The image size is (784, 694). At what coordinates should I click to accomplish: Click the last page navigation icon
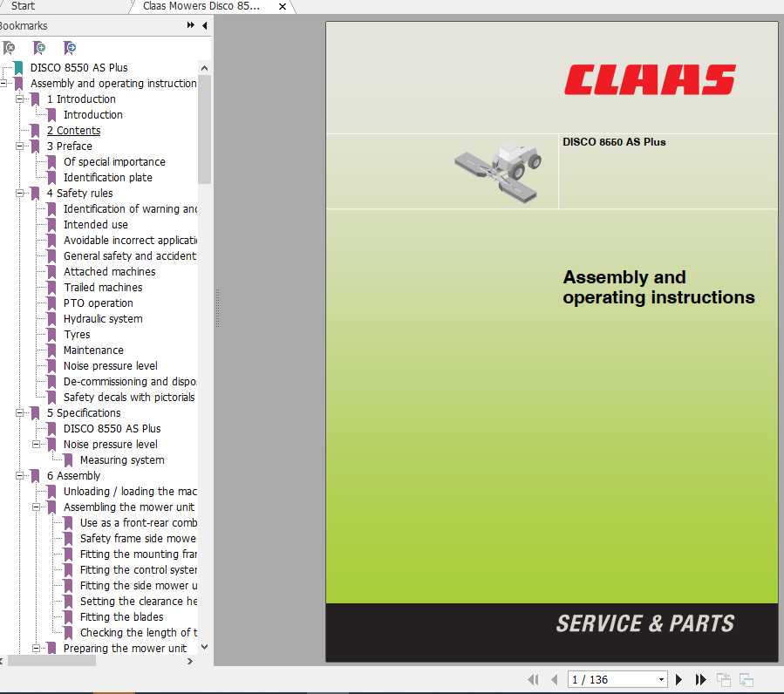coord(700,679)
